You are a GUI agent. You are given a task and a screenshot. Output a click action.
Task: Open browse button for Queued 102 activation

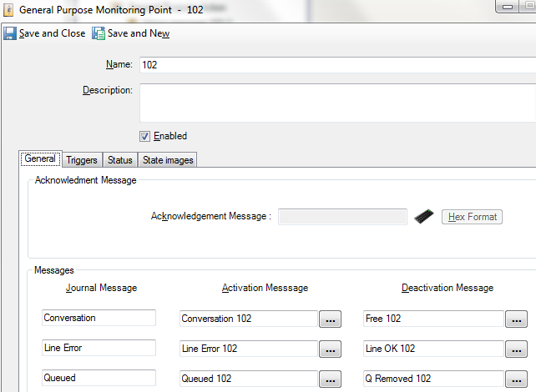pyautogui.click(x=330, y=379)
